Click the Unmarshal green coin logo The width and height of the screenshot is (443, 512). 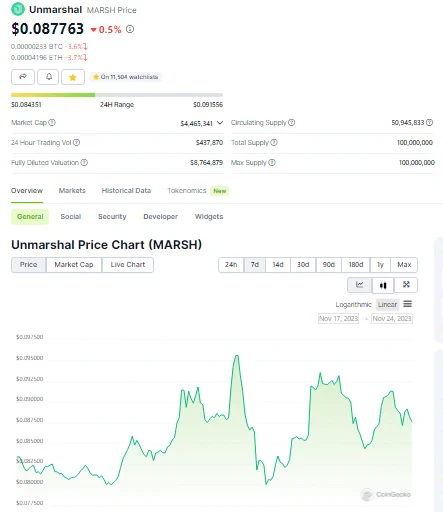tap(18, 9)
